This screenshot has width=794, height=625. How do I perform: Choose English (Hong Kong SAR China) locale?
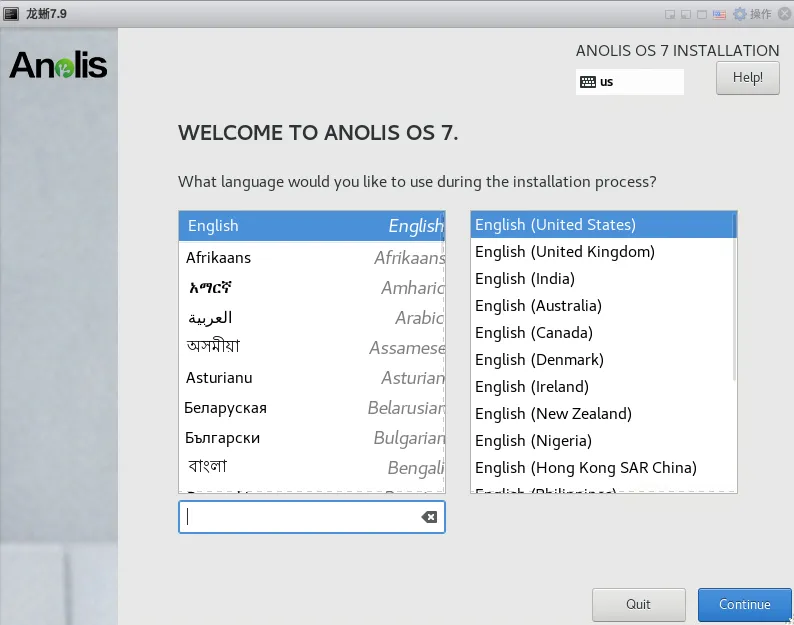[x=602, y=467]
